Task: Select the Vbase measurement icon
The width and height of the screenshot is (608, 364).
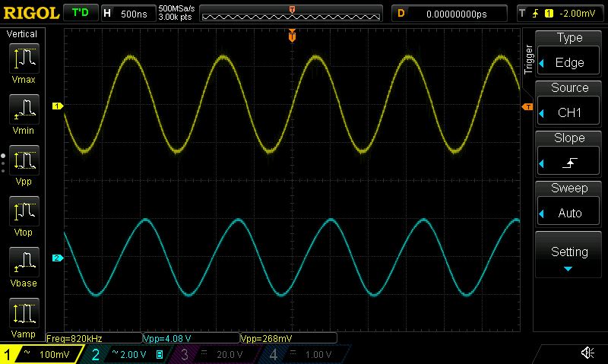Action: (24, 262)
